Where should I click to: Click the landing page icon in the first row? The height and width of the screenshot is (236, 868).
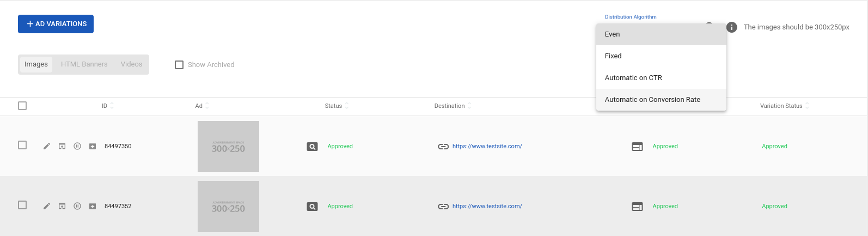pyautogui.click(x=637, y=147)
